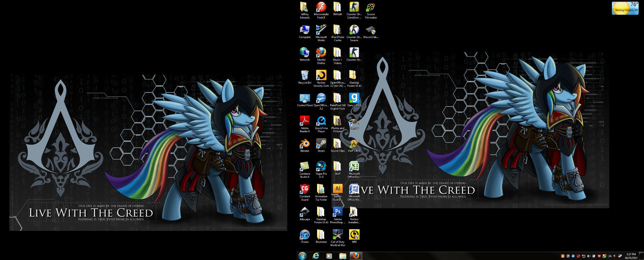
Task: Open Desktop Ponies V1.41 folder beside Inkscape
Action: (321, 215)
